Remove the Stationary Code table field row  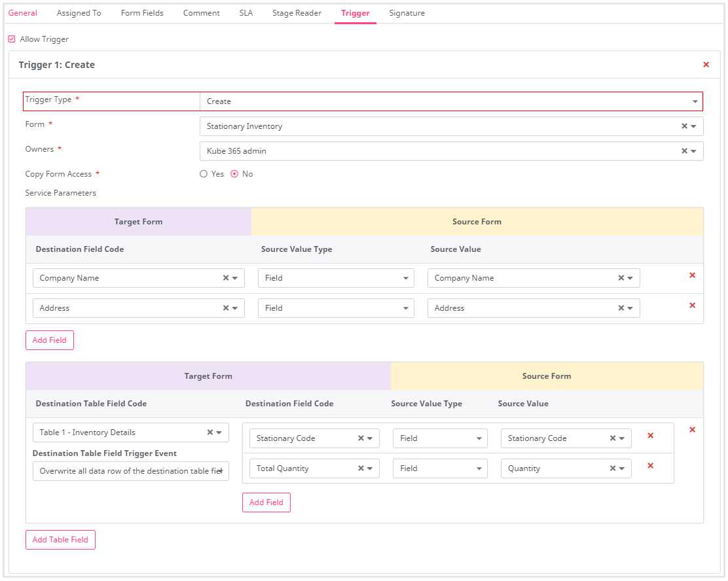coord(650,436)
